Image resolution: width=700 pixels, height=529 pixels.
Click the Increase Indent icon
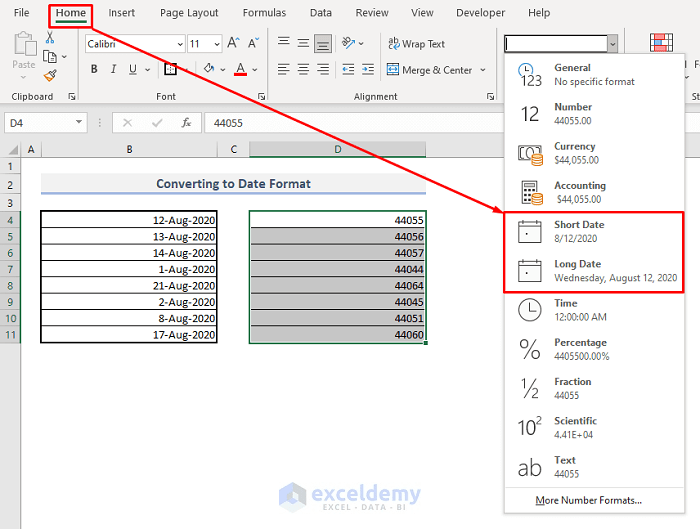pos(368,69)
